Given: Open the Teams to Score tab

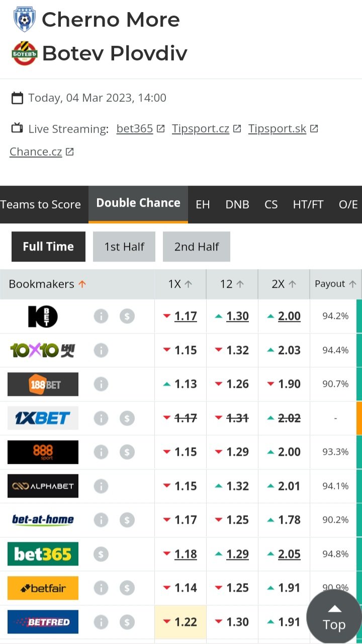Looking at the screenshot, I should pyautogui.click(x=41, y=205).
